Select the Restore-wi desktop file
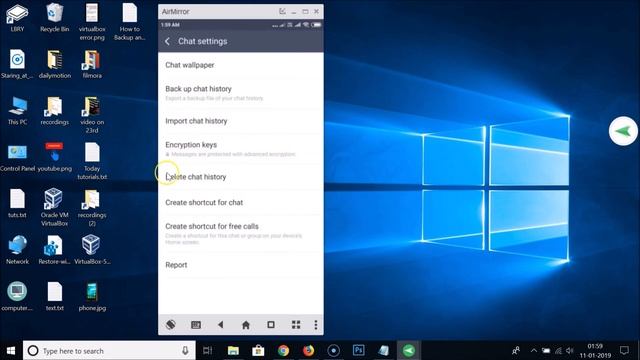 (x=54, y=250)
